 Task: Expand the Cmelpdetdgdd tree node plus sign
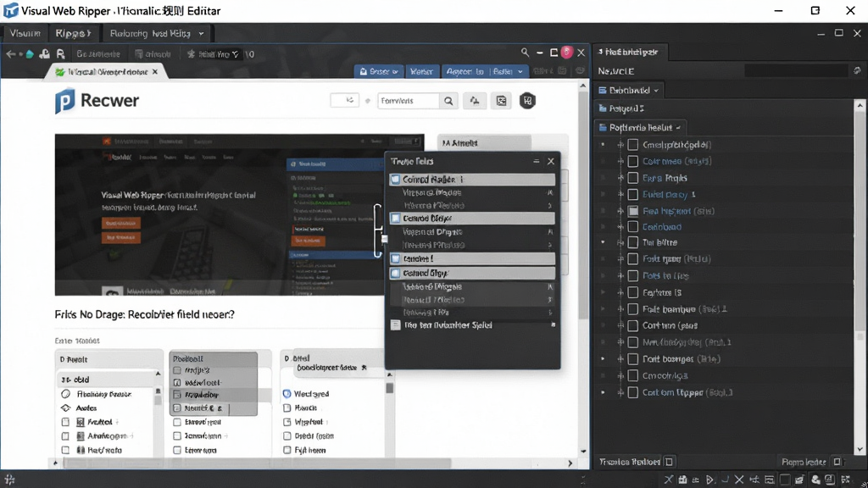620,144
